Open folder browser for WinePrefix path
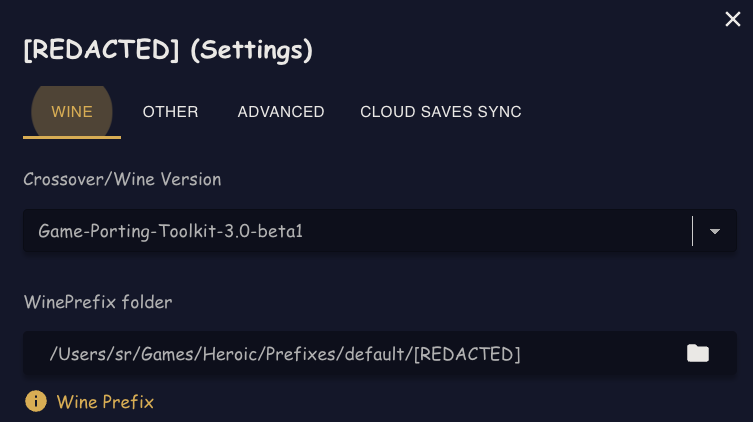 click(x=698, y=353)
